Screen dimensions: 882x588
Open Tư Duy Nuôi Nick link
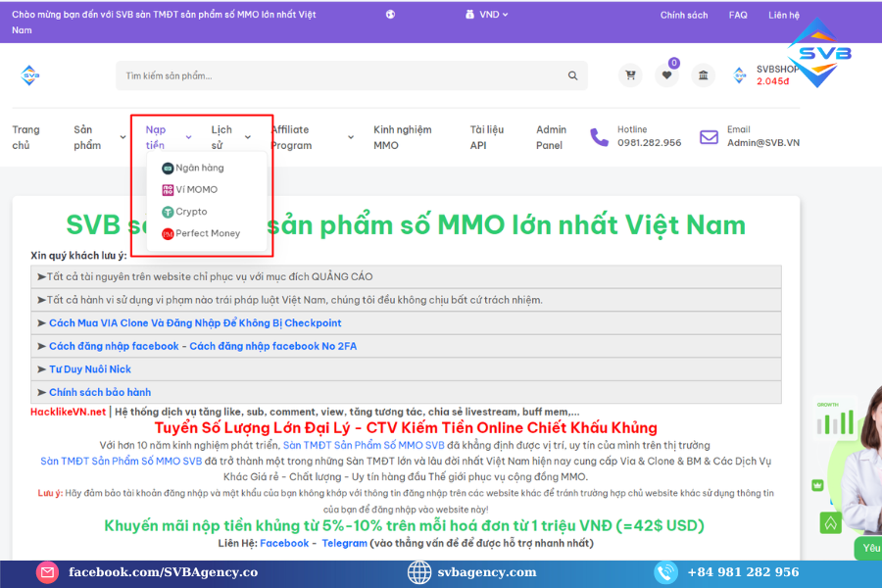[x=90, y=369]
